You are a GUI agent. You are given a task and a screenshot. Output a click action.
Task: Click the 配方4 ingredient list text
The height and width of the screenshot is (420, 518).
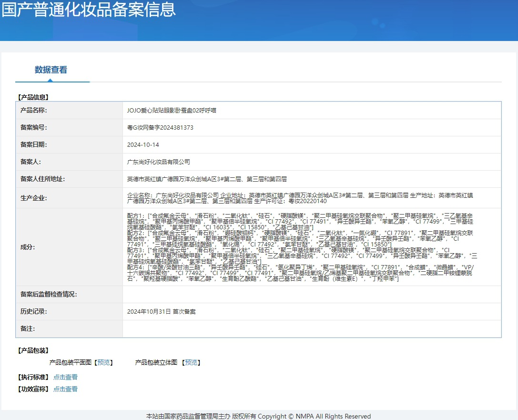pos(300,273)
